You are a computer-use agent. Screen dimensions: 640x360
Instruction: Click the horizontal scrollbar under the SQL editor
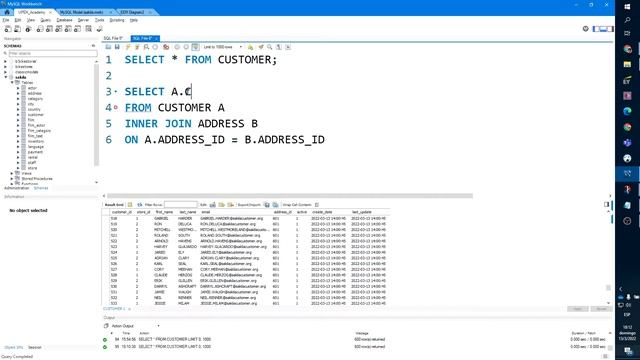pyautogui.click(x=290, y=196)
